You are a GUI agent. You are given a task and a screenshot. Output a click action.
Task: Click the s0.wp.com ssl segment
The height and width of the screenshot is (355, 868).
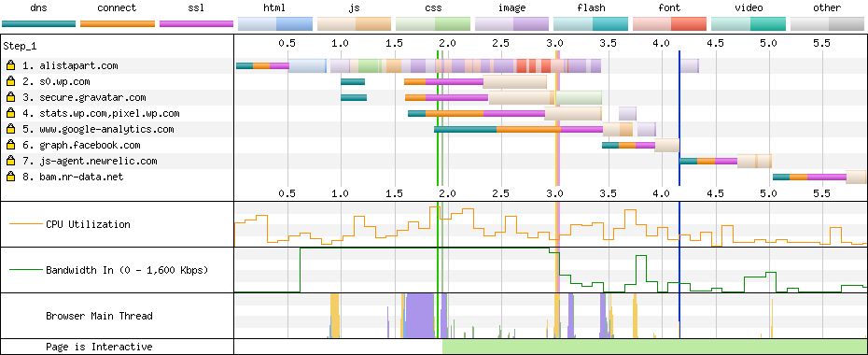pos(455,81)
